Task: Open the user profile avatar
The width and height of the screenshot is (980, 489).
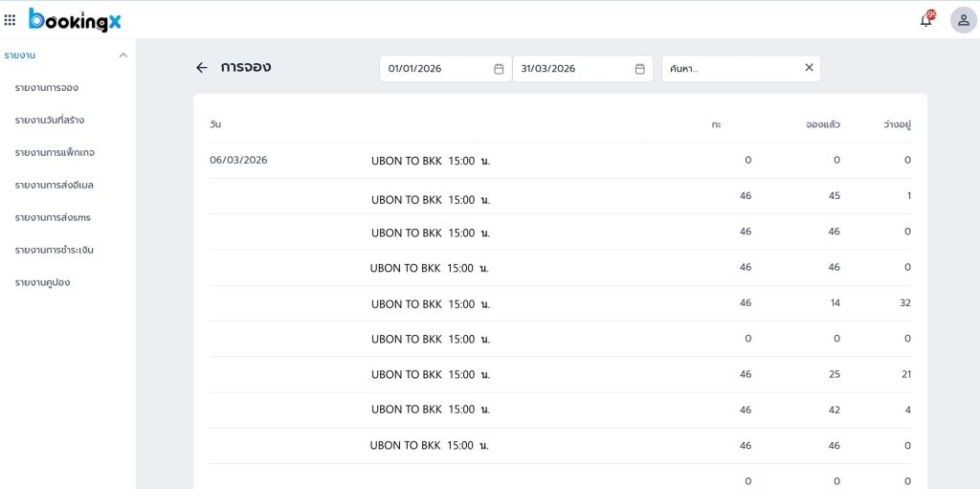Action: (x=963, y=20)
